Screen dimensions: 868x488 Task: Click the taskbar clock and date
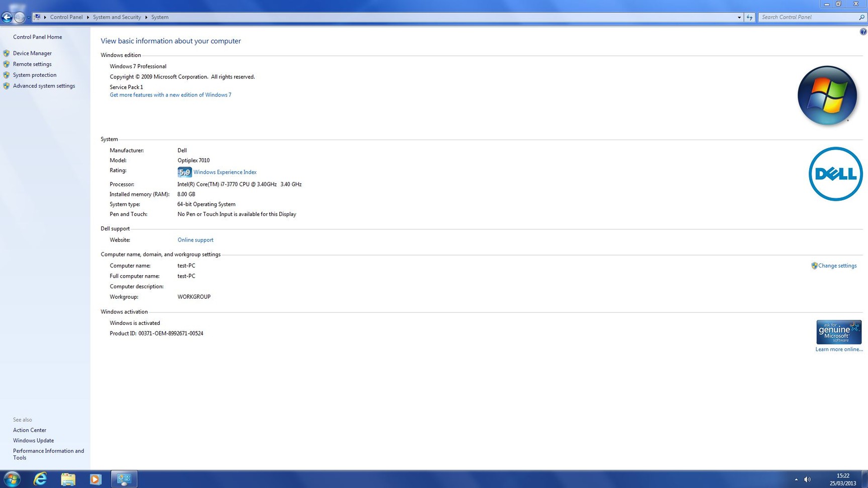tap(843, 479)
